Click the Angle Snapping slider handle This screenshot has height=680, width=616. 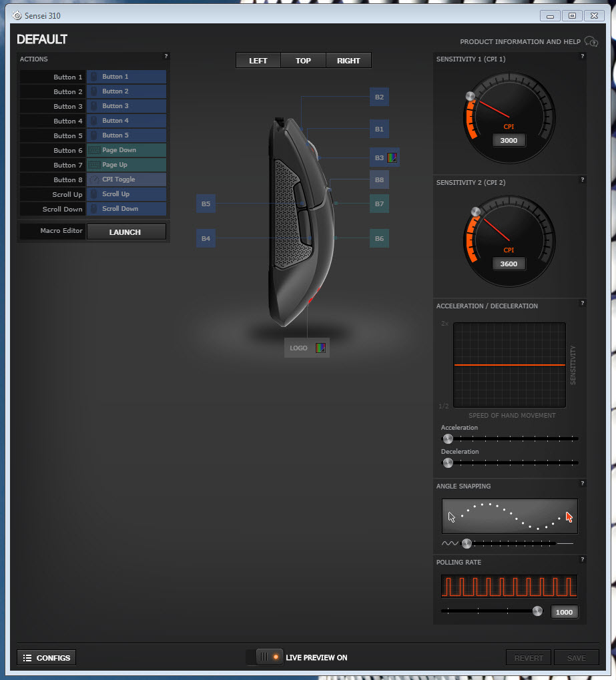pos(467,543)
